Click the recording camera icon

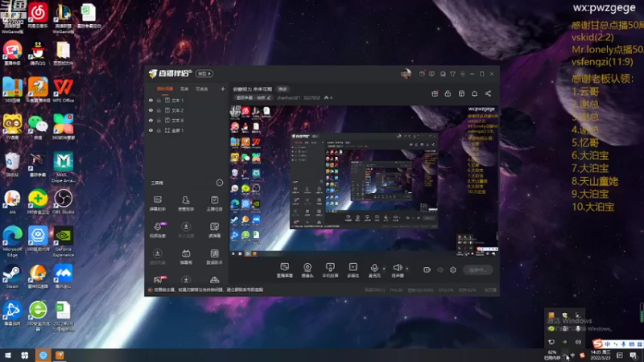pos(427,270)
